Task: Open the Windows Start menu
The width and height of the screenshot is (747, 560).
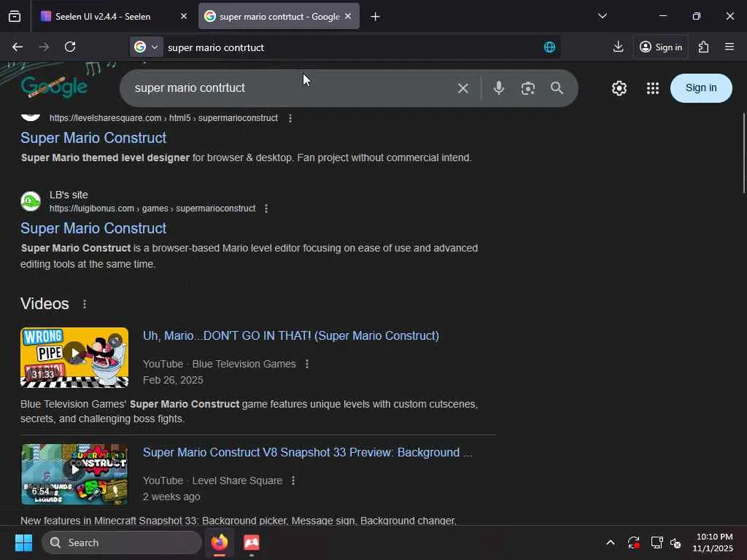Action: click(23, 542)
